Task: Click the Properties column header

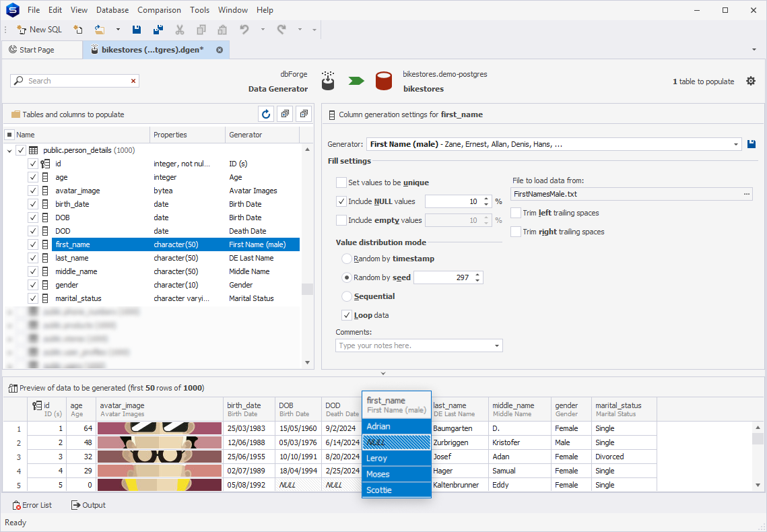Action: pyautogui.click(x=187, y=135)
